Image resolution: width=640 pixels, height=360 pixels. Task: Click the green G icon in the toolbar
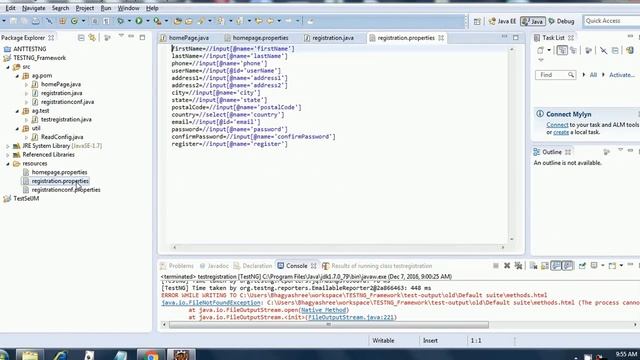tap(74, 21)
